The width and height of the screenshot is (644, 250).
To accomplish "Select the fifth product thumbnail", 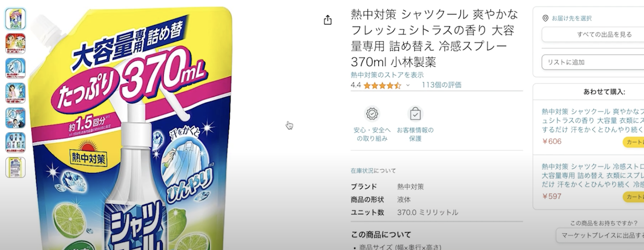I will [x=16, y=118].
